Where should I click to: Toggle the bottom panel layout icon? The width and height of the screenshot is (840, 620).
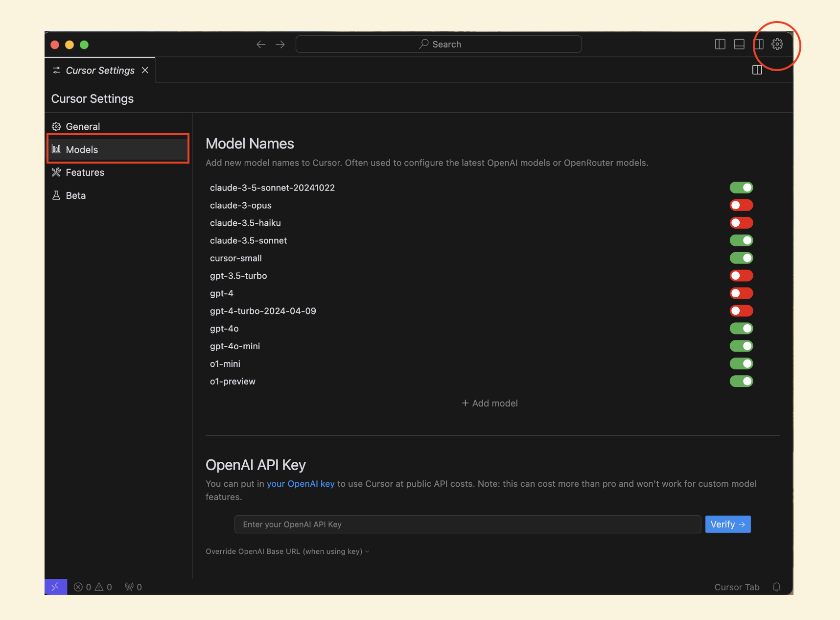point(739,44)
